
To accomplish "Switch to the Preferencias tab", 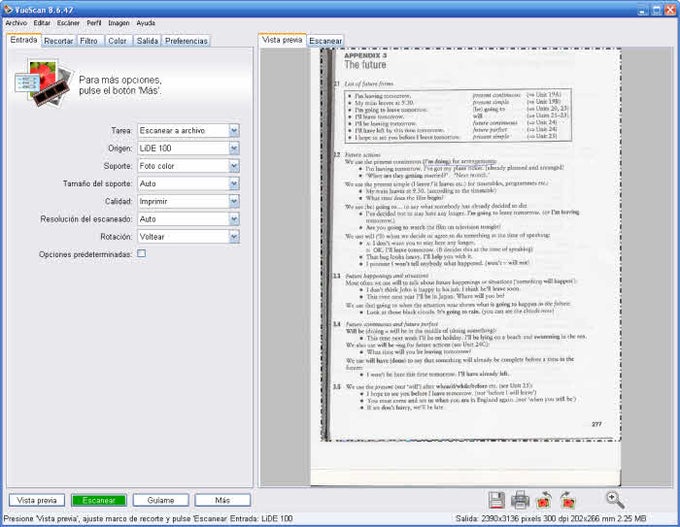I will click(186, 41).
